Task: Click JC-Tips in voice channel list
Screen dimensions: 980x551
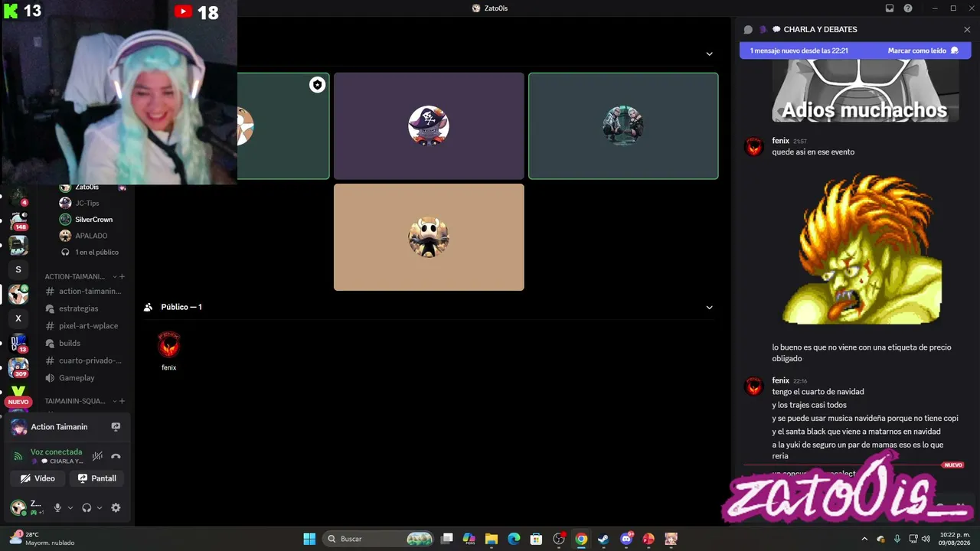Action: coord(87,203)
